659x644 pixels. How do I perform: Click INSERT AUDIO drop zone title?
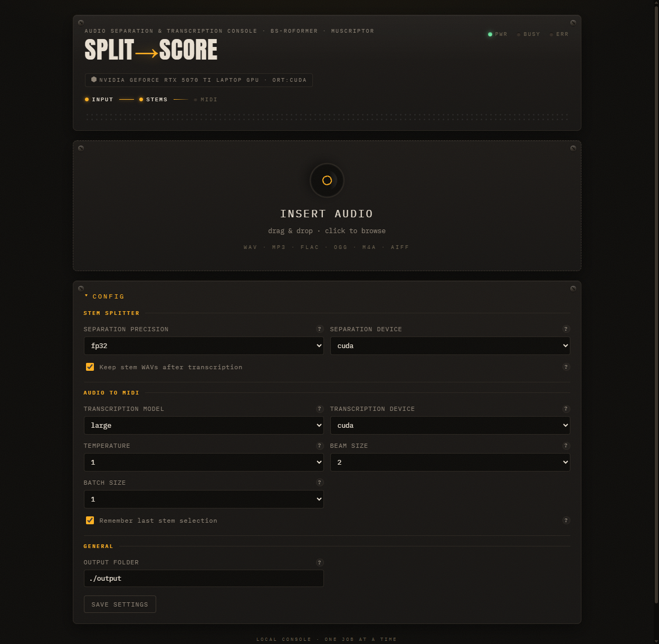327,214
